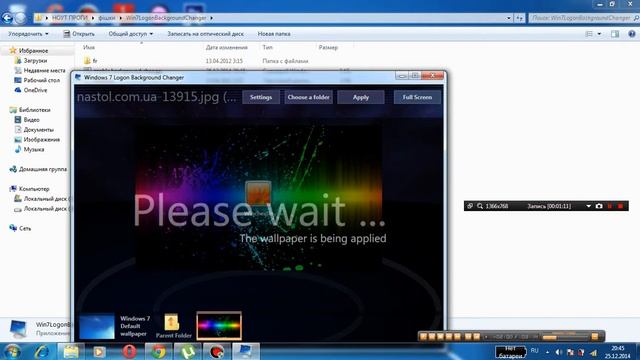Launch Google Chrome from taskbar
Viewport: 640px width, 360px height.
tap(158, 351)
